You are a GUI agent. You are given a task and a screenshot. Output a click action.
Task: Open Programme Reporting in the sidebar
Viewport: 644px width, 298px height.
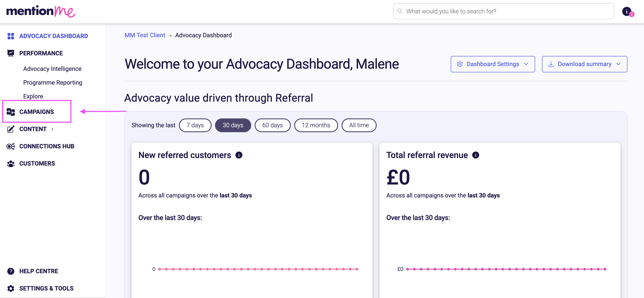coord(53,82)
